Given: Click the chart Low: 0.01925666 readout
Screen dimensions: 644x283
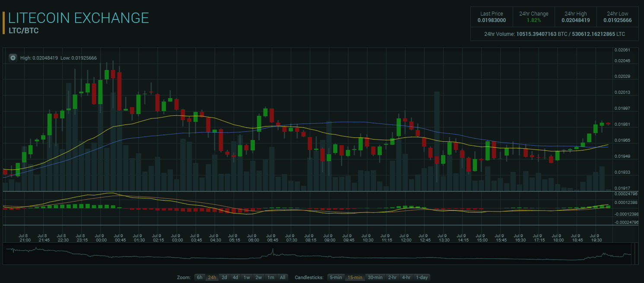Looking at the screenshot, I should [x=79, y=58].
